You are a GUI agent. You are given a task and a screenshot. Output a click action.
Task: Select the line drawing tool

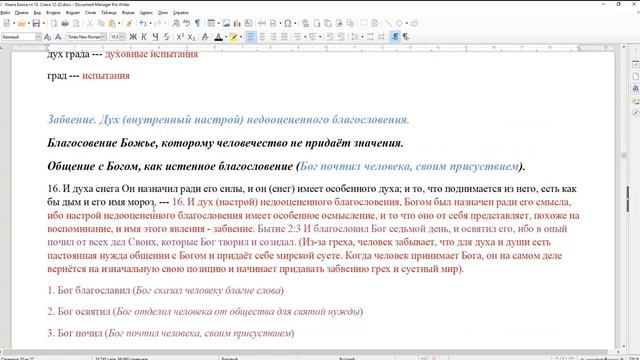tap(388, 23)
